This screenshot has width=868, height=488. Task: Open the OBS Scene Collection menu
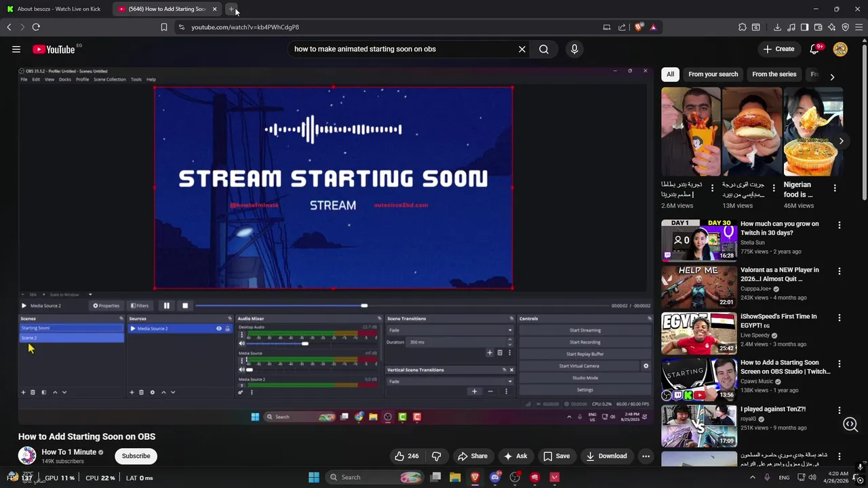click(x=110, y=79)
